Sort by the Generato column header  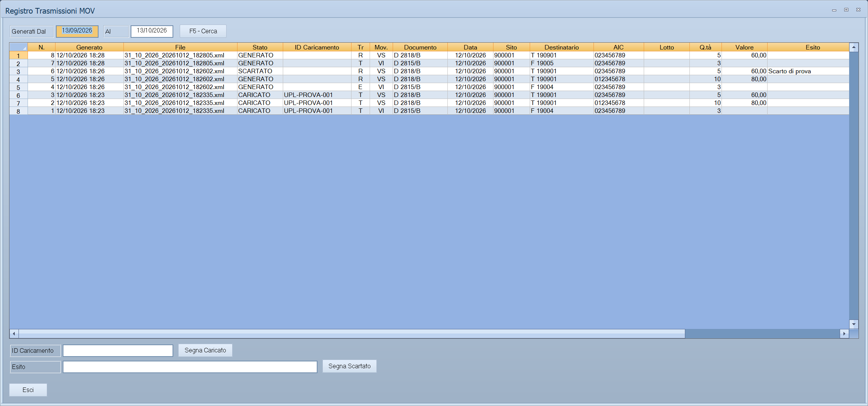pos(89,47)
